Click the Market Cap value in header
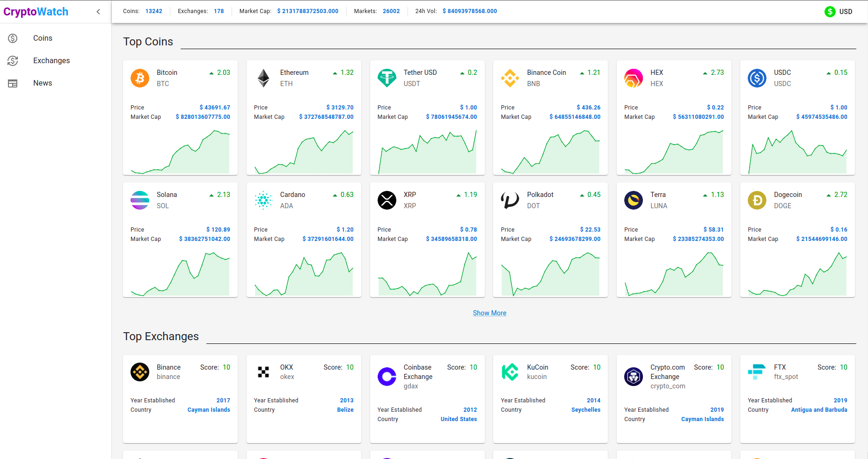The height and width of the screenshot is (459, 868). tap(307, 11)
